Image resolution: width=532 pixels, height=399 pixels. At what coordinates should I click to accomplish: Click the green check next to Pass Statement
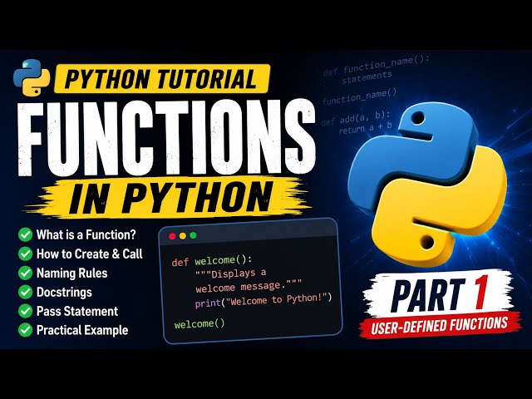pos(25,311)
